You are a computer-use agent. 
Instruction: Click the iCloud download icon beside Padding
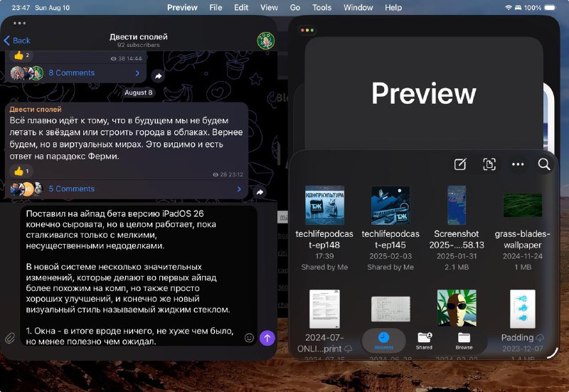540,338
